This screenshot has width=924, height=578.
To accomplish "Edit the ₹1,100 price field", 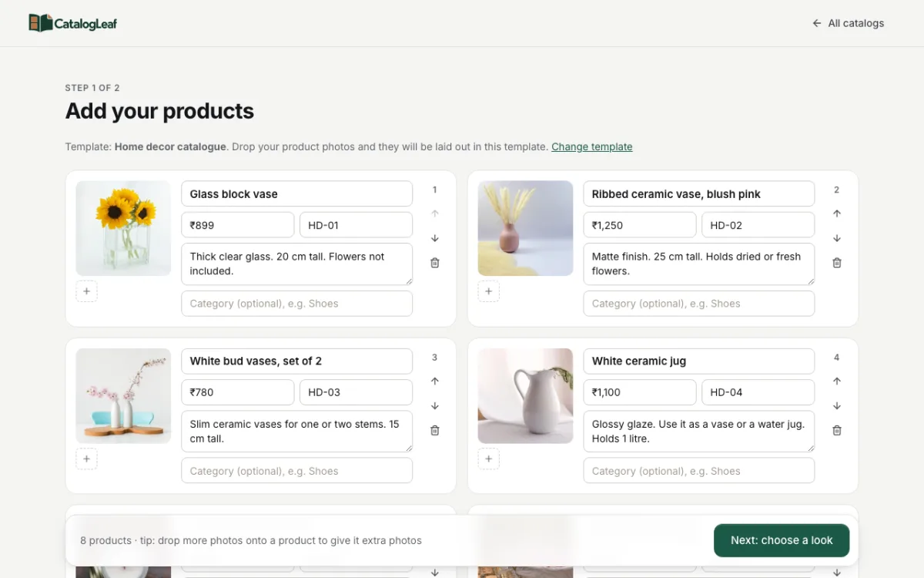I will coord(640,392).
